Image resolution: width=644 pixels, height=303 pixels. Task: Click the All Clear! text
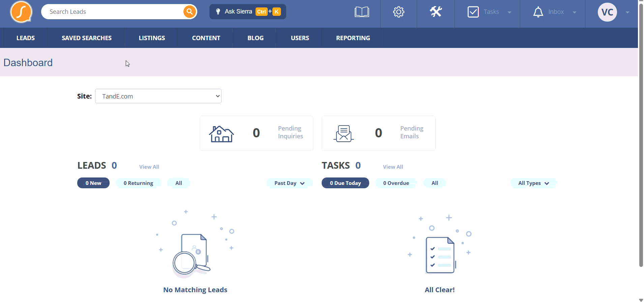tap(440, 290)
